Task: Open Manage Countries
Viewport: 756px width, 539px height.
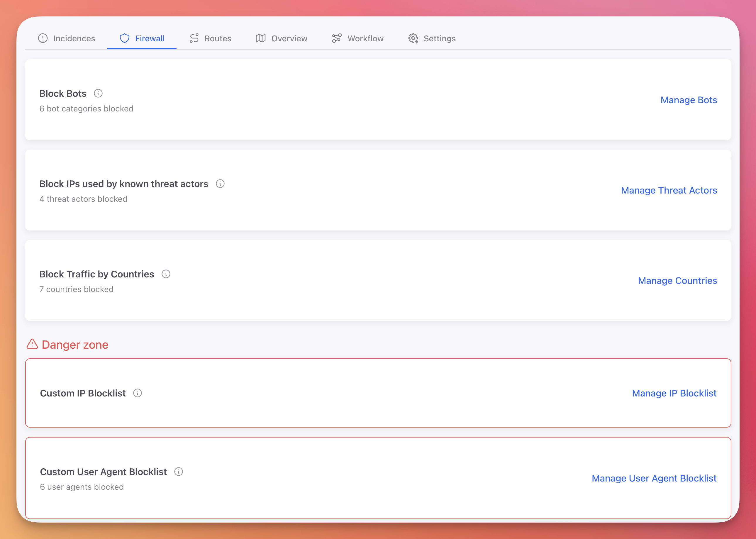Action: pyautogui.click(x=677, y=280)
